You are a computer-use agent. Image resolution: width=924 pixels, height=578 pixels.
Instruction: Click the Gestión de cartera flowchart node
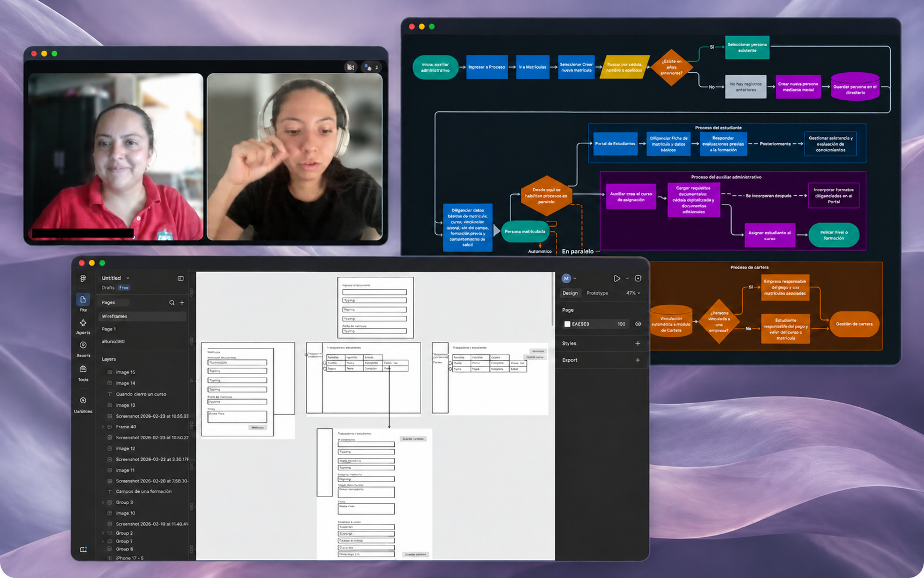point(854,324)
